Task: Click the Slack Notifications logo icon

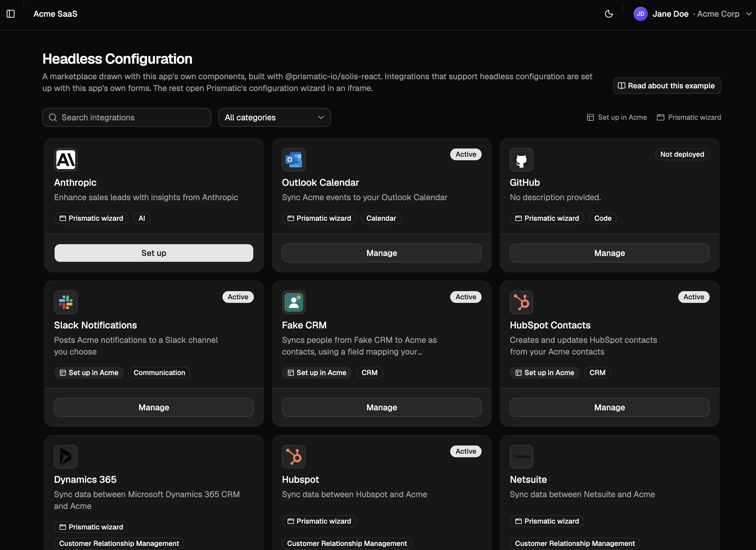Action: click(66, 302)
